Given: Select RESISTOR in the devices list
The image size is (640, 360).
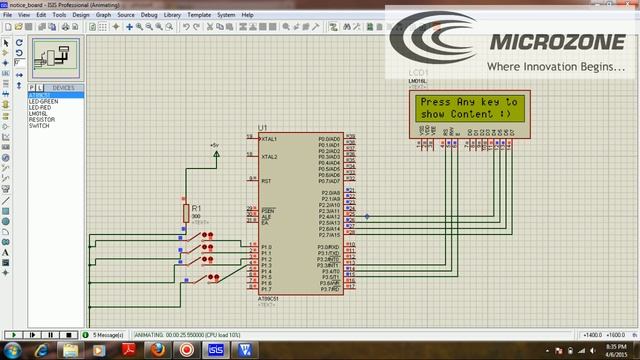Looking at the screenshot, I should (x=42, y=120).
